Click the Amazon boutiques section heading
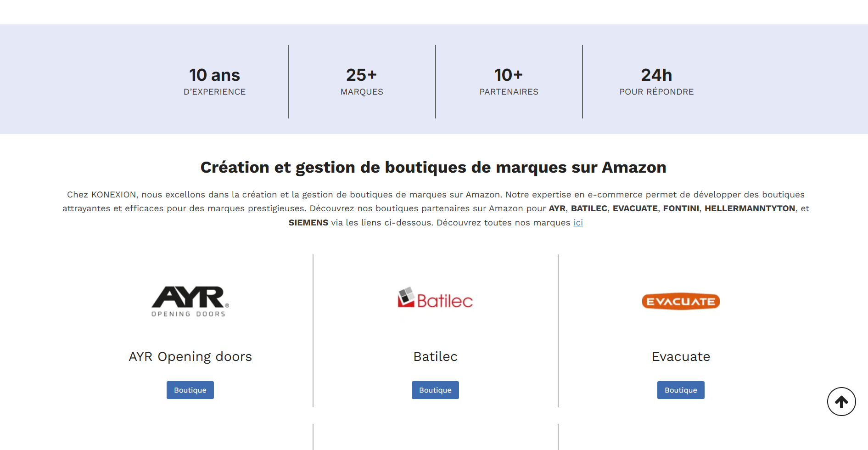 433,168
